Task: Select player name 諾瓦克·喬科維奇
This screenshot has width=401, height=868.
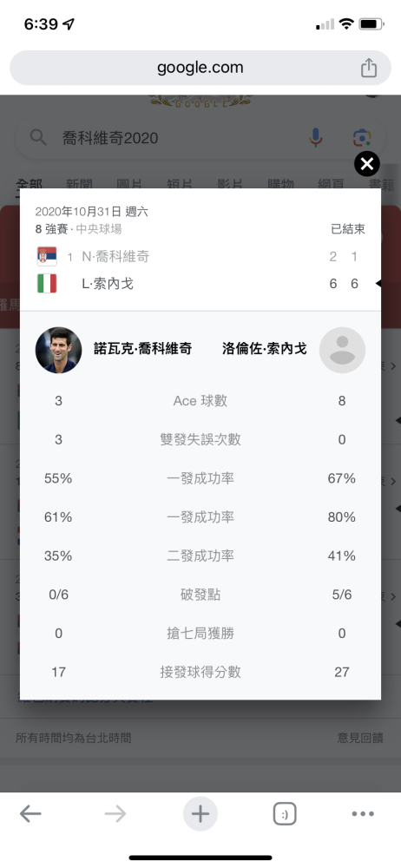Action: pos(143,349)
